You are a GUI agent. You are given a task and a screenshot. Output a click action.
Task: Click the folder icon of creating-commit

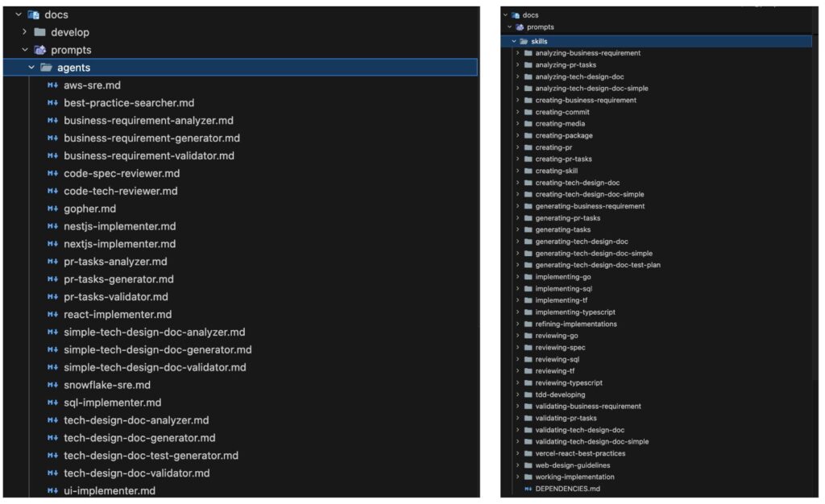(x=528, y=112)
